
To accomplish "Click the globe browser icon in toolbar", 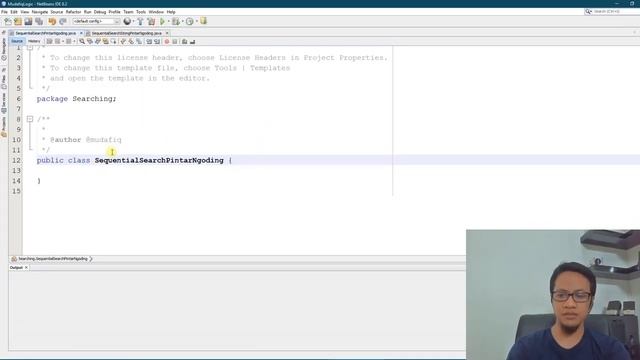I will tap(127, 21).
